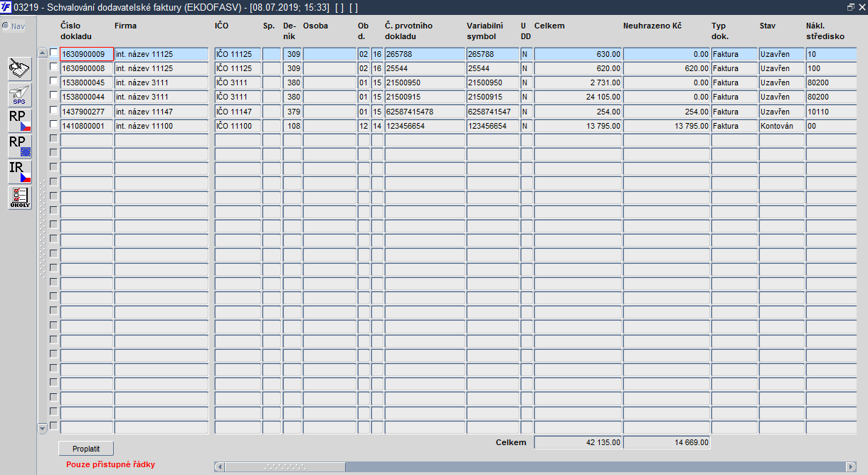The image size is (868, 475).
Task: Select the Nav radio button
Action: click(x=6, y=26)
